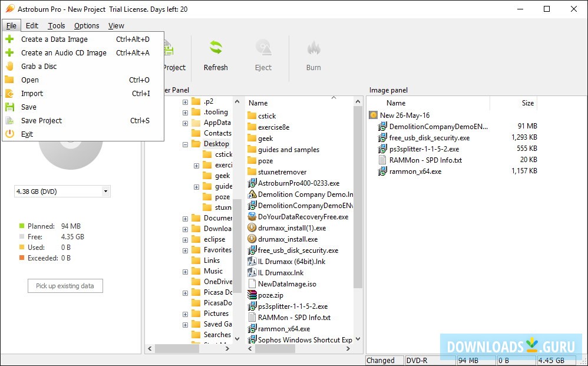Viewport: 588px width, 366px height.
Task: Collapse the Desktop tree node
Action: [185, 143]
